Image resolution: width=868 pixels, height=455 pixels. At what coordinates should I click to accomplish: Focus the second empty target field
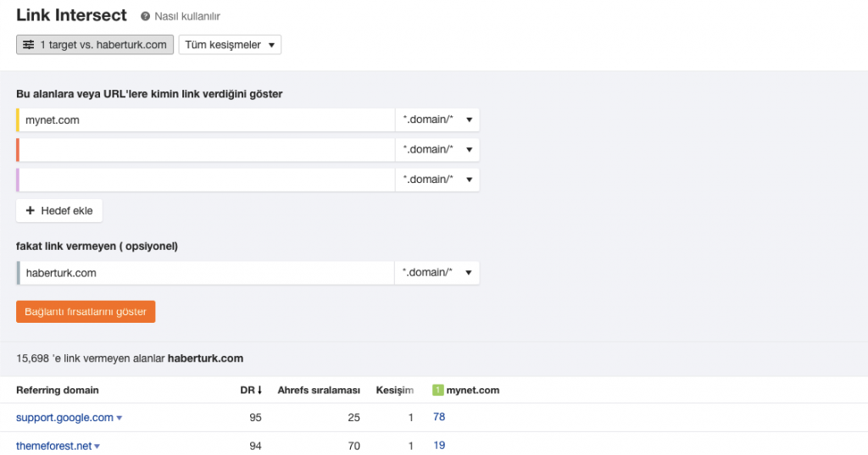click(206, 149)
